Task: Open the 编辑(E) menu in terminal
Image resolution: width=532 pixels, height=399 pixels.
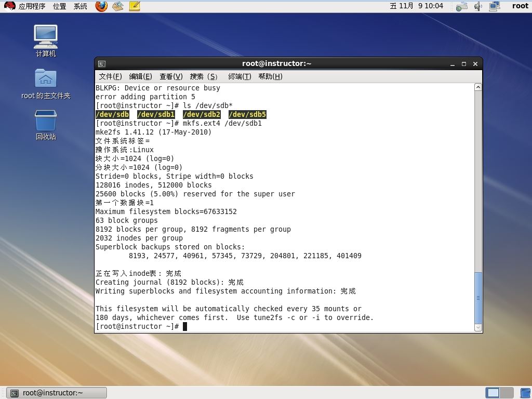Action: pos(140,77)
